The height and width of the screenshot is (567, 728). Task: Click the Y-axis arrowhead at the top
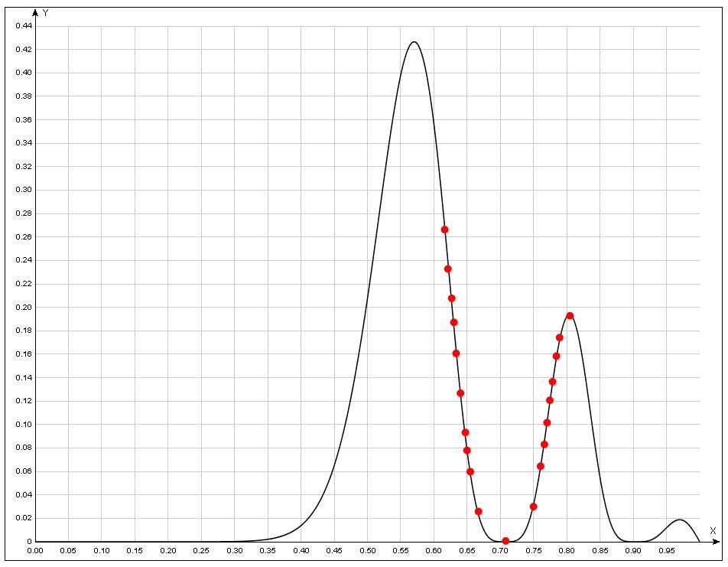click(35, 13)
